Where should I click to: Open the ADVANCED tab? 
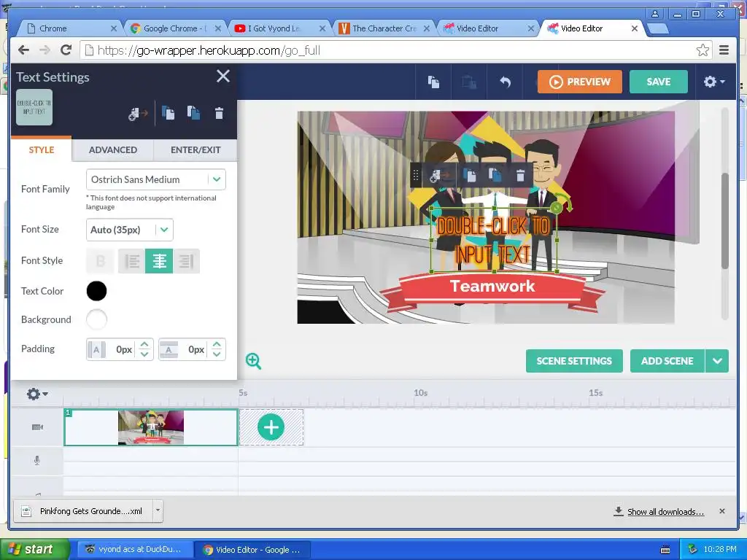[x=113, y=149]
